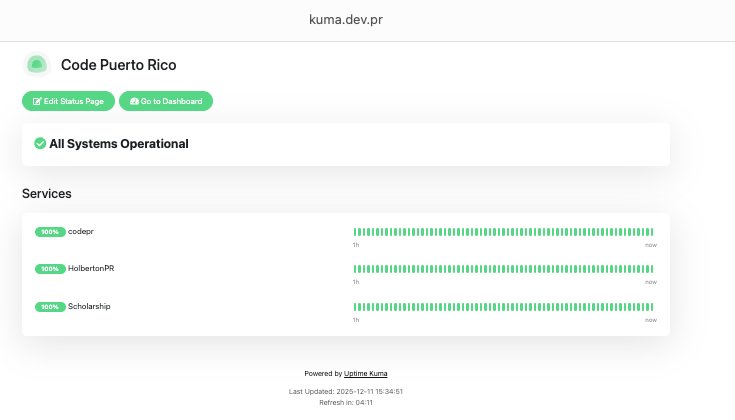Click the Code Puerto Rico logo icon
Image resolution: width=735 pixels, height=420 pixels.
point(37,65)
